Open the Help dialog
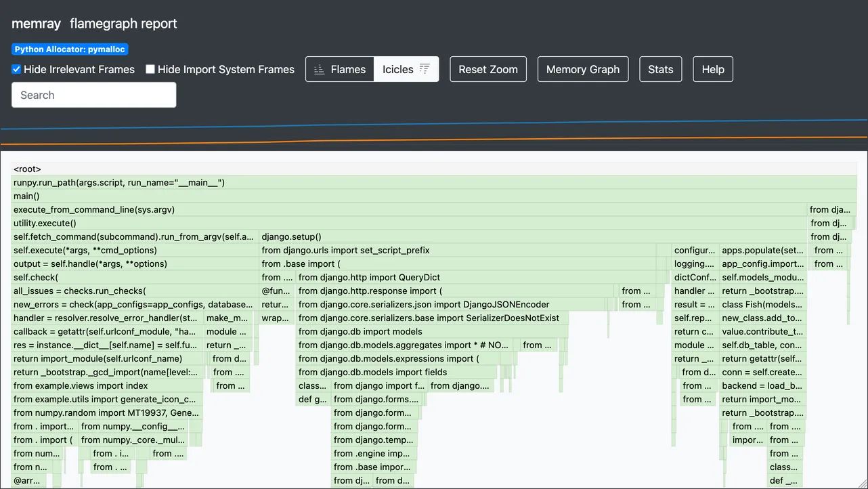 click(x=712, y=69)
